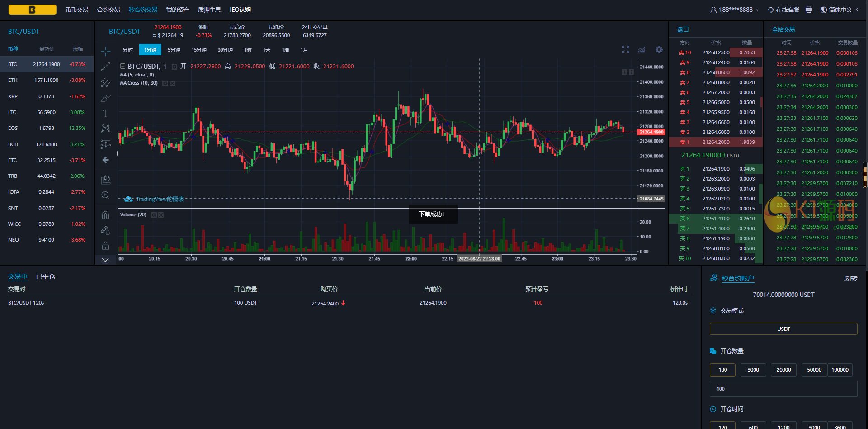868x429 pixels.
Task: Click the APP download icon
Action: tap(809, 10)
